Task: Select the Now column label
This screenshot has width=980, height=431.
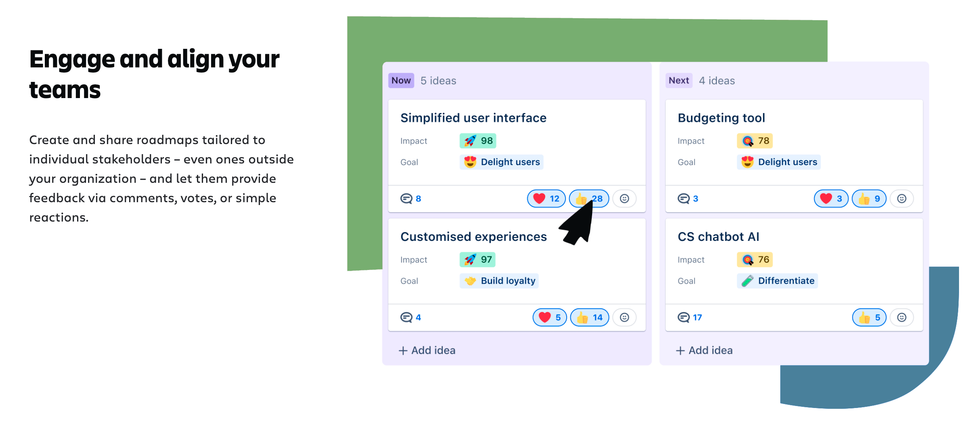Action: [x=401, y=80]
